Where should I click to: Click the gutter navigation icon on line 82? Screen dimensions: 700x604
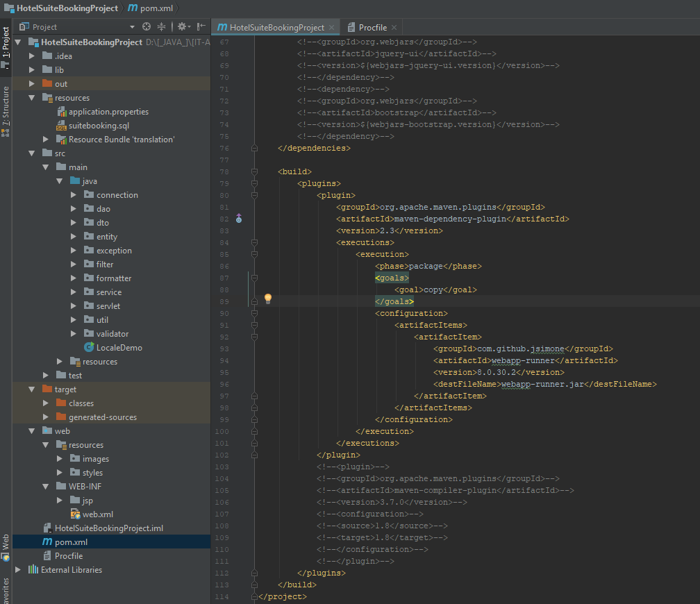tap(239, 219)
